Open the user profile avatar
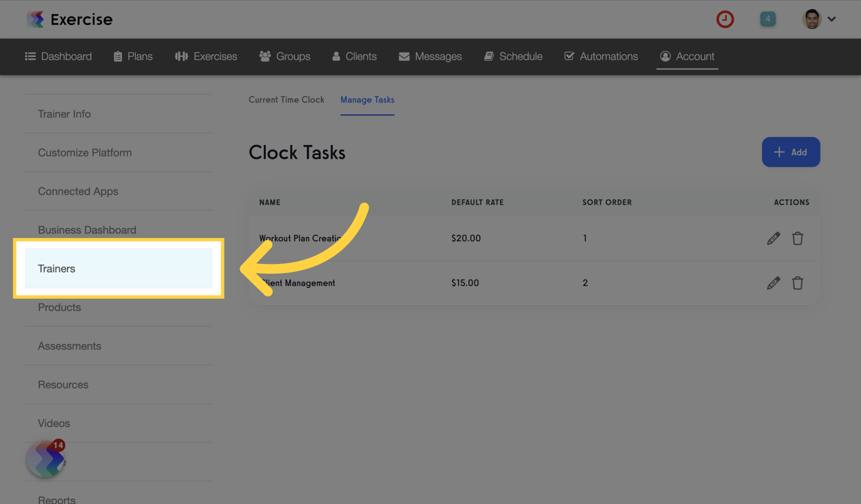This screenshot has height=504, width=861. tap(812, 19)
